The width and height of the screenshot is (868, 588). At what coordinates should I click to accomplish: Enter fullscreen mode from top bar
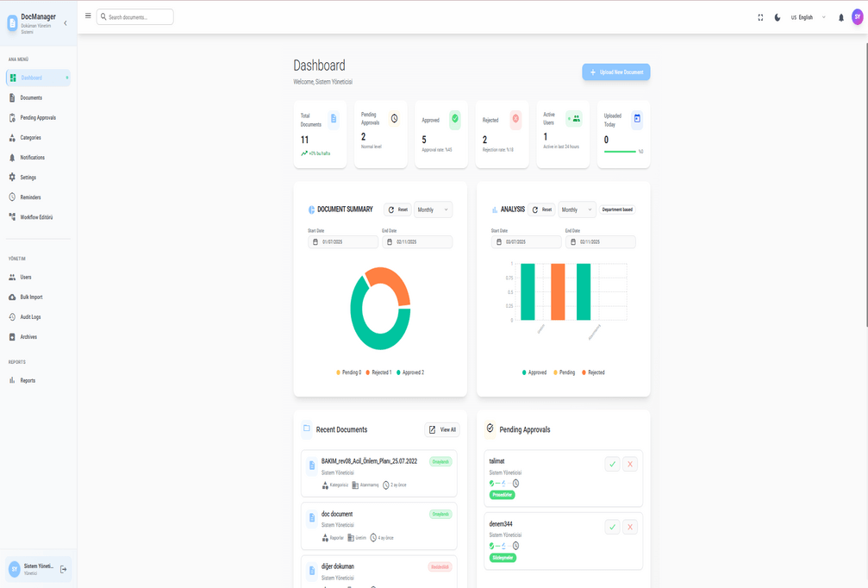pos(759,16)
